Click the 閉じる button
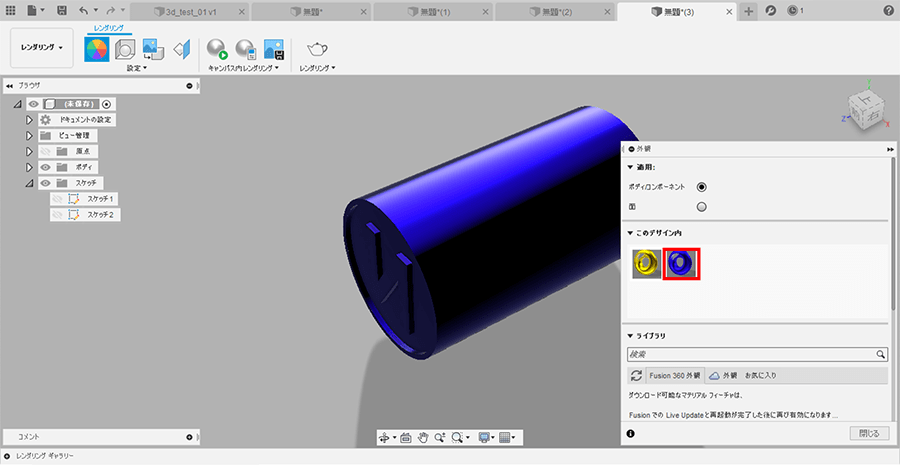The image size is (900, 465). [868, 433]
